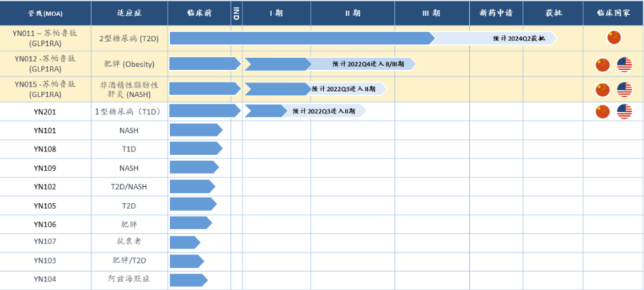Click the III 期 column header
The height and width of the screenshot is (290, 644).
[431, 13]
